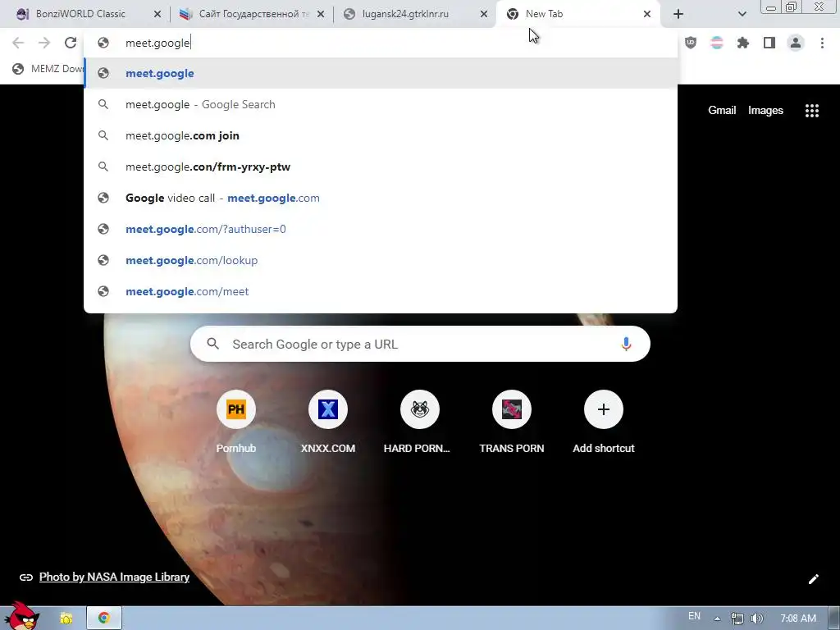
Task: Select the meet.google.com/meet suggestion
Action: click(x=381, y=291)
